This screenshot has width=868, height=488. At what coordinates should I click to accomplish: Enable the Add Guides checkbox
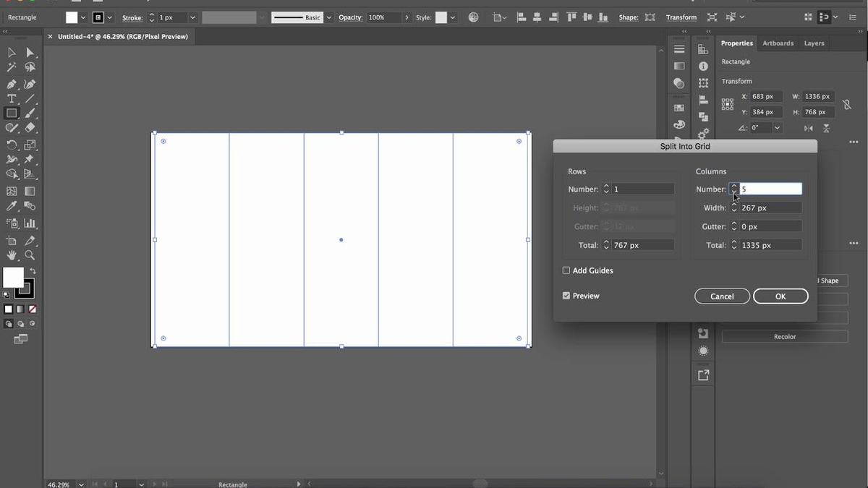[566, 270]
